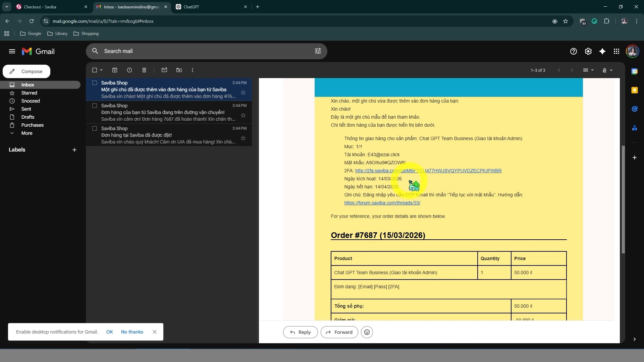Viewport: 644px width, 362px height.
Task: Open forum.saviba.com threads link
Action: [382, 203]
